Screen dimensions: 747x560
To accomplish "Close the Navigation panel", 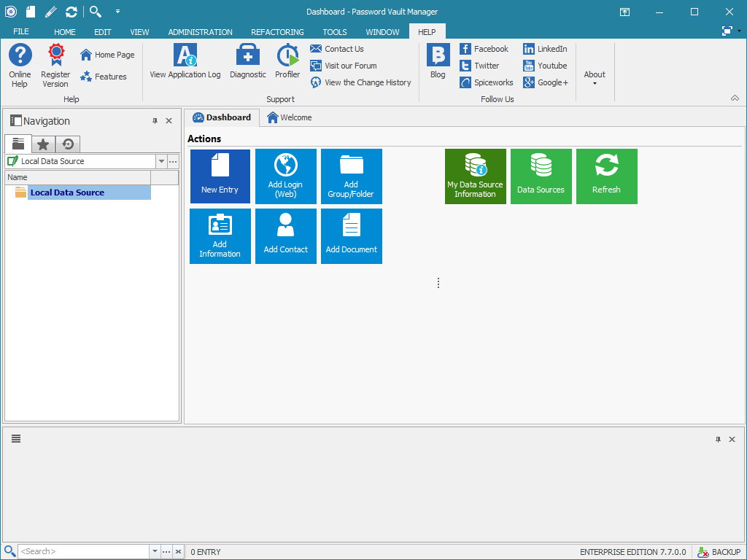I will pyautogui.click(x=169, y=121).
